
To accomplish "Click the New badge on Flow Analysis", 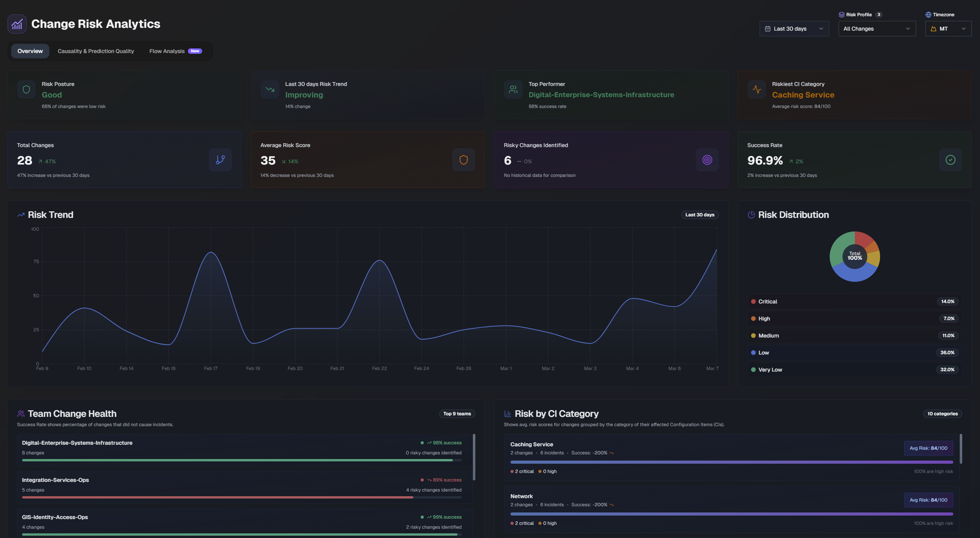I will (195, 51).
